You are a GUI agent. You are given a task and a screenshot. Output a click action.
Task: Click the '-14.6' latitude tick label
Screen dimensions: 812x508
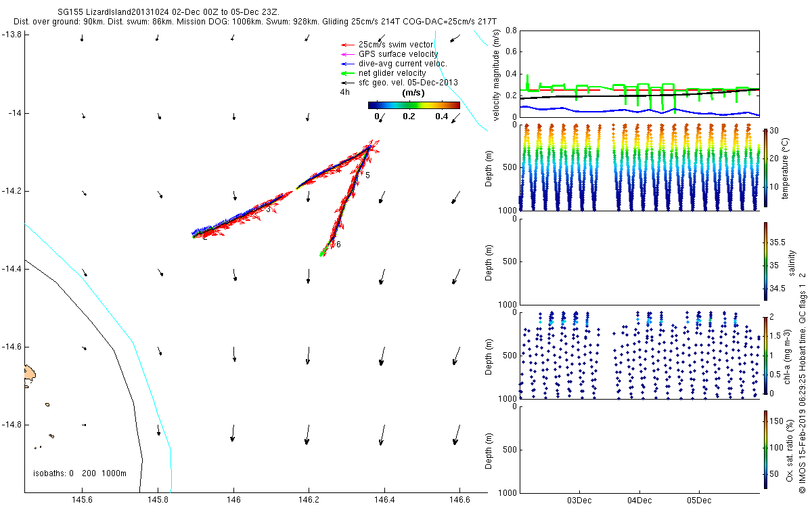[x=13, y=347]
